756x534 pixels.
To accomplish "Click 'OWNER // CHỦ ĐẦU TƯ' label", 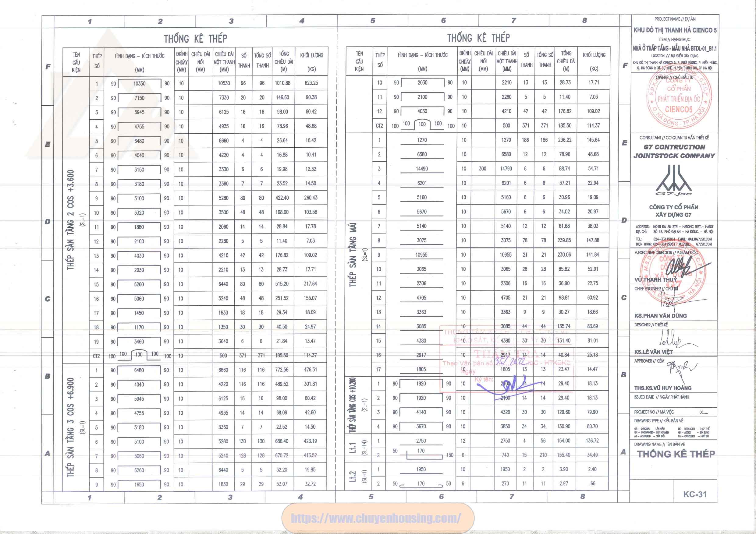I will [674, 77].
